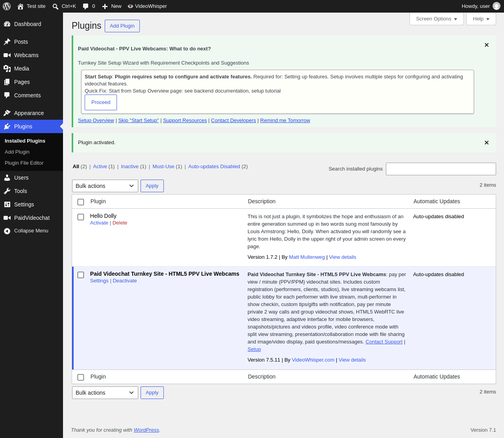
Task: Select the Paid Videochat Turnkey Site checkbox
Action: pos(81,275)
